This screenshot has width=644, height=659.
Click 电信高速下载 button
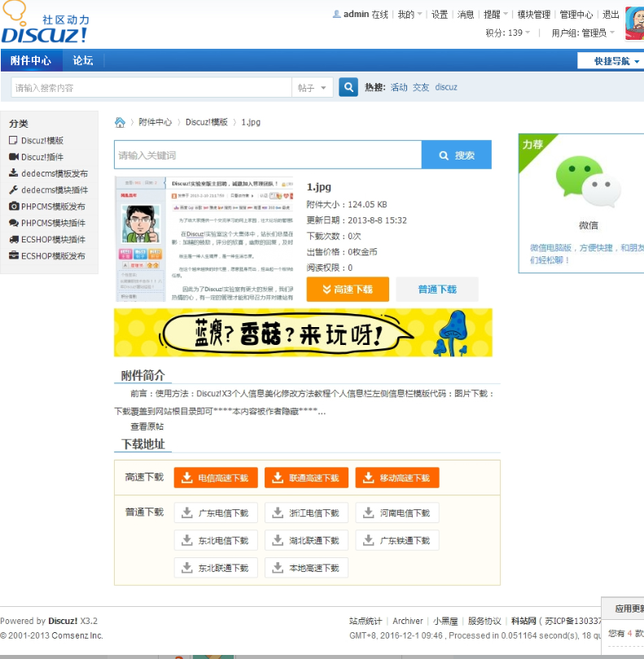coord(216,478)
